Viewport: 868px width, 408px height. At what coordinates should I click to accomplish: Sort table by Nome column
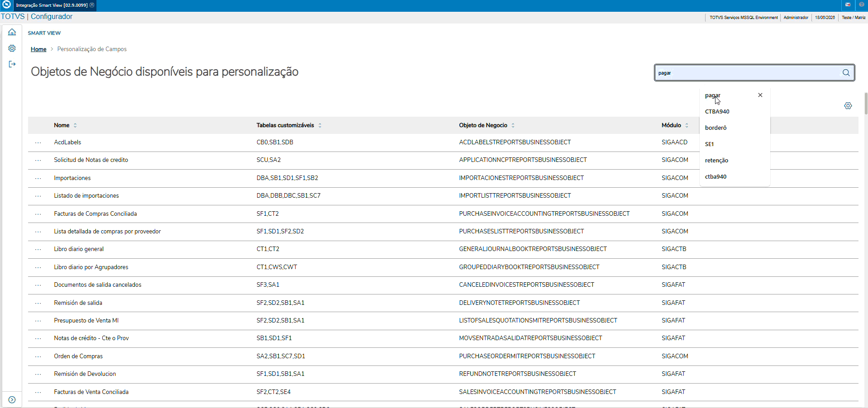[75, 125]
